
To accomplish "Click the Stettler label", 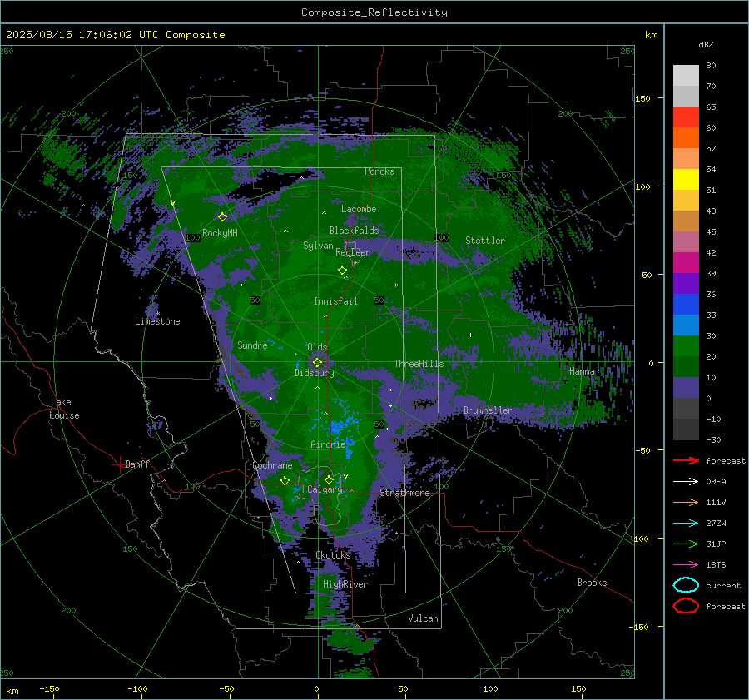I will [x=485, y=241].
